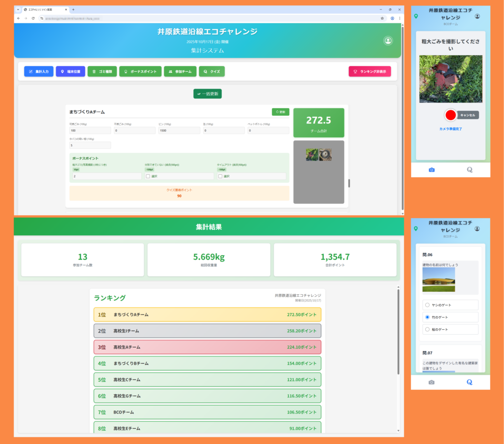Viewport: 504px width, 444px height.
Task: Click the tire photo thumbnail
Action: tap(325, 155)
